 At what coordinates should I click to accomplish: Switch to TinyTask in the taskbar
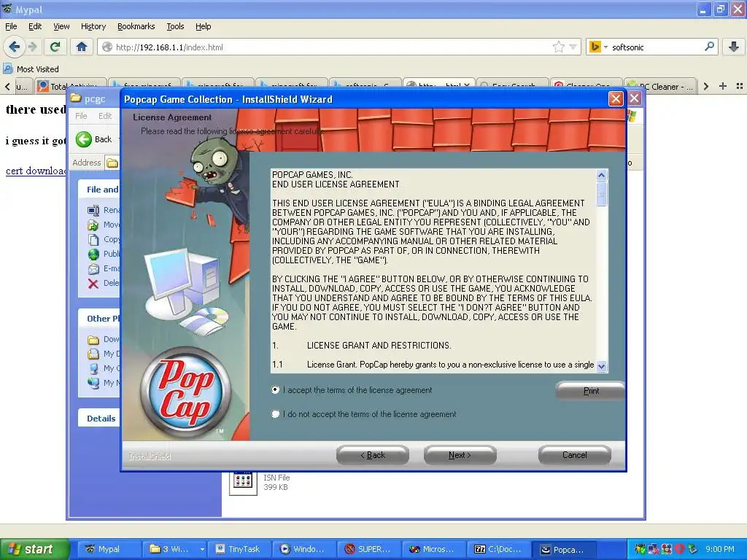pyautogui.click(x=241, y=549)
